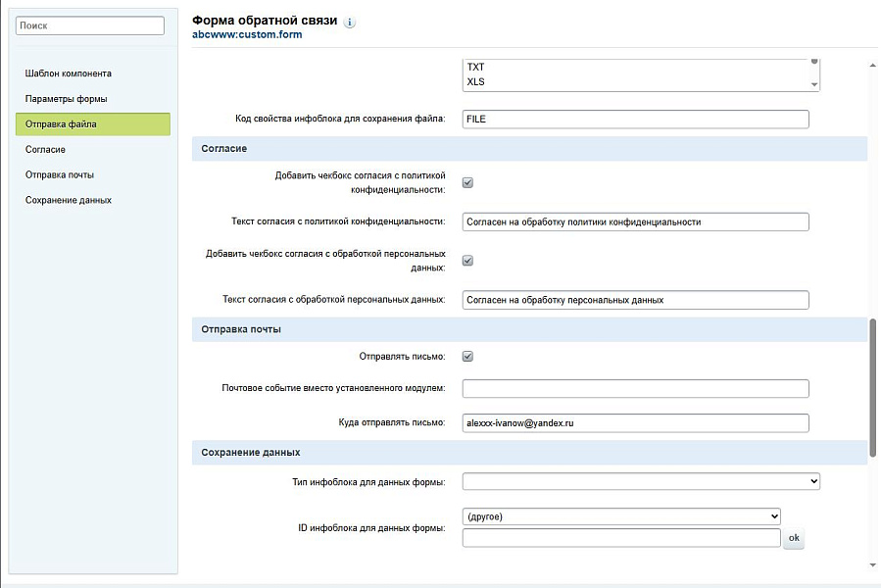
Task: Click the info icon beside form title
Action: click(x=350, y=22)
